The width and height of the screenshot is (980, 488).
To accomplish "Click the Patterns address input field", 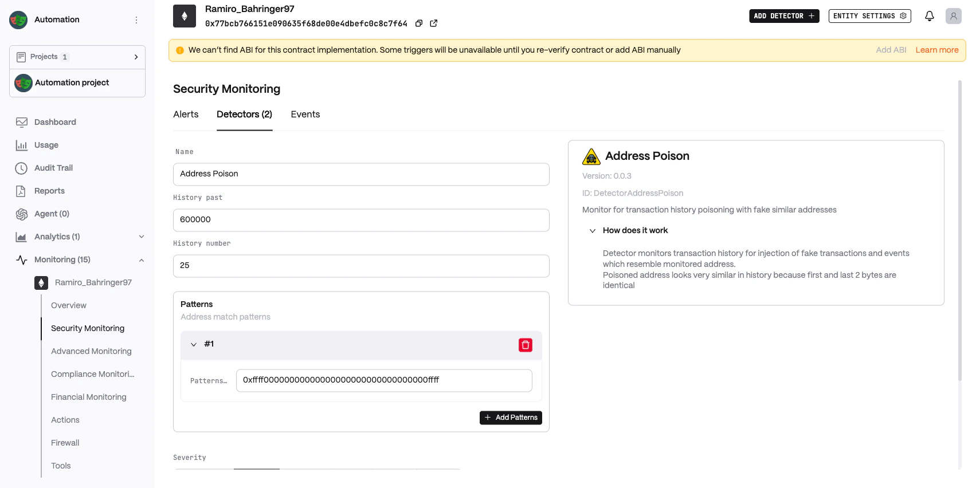I will click(x=384, y=380).
